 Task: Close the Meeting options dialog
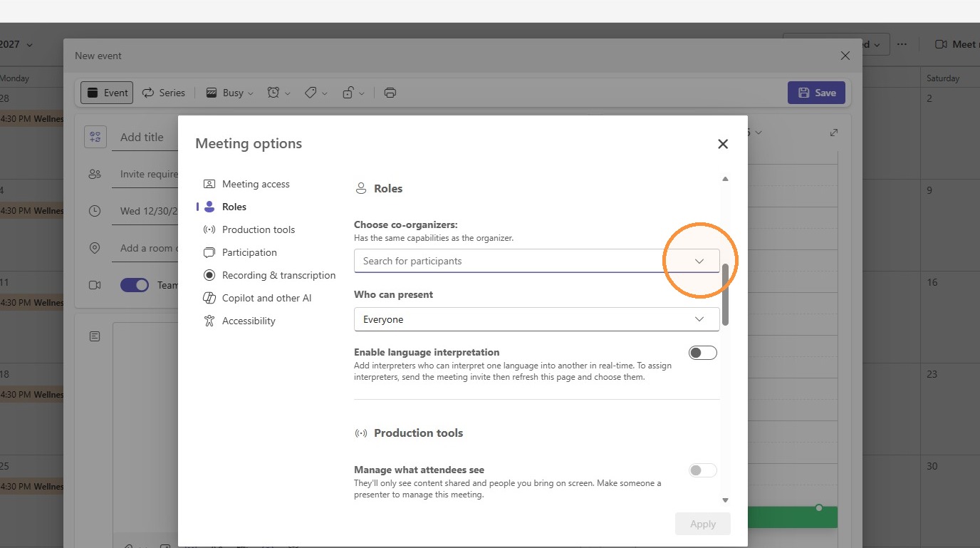click(x=723, y=144)
